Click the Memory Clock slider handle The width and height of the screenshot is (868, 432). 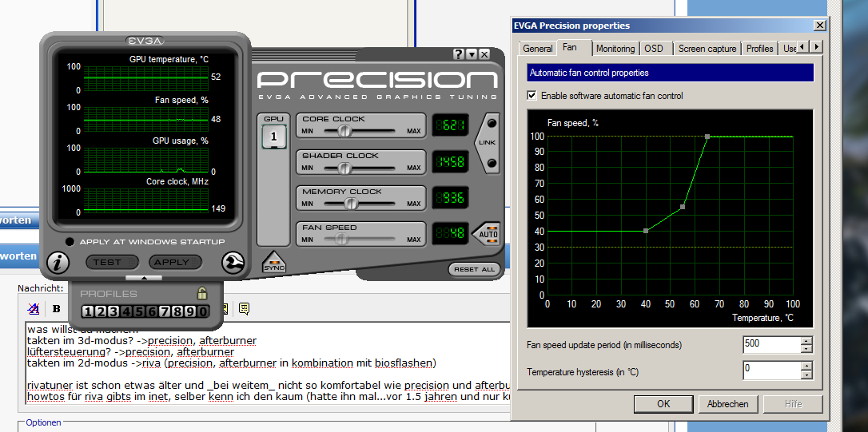(350, 204)
